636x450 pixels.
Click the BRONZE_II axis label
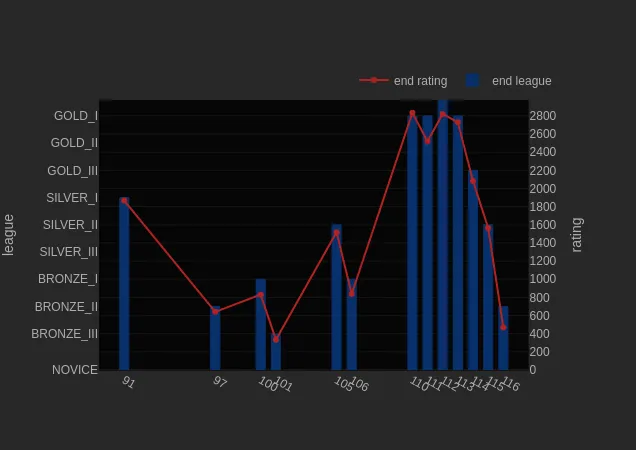67,306
